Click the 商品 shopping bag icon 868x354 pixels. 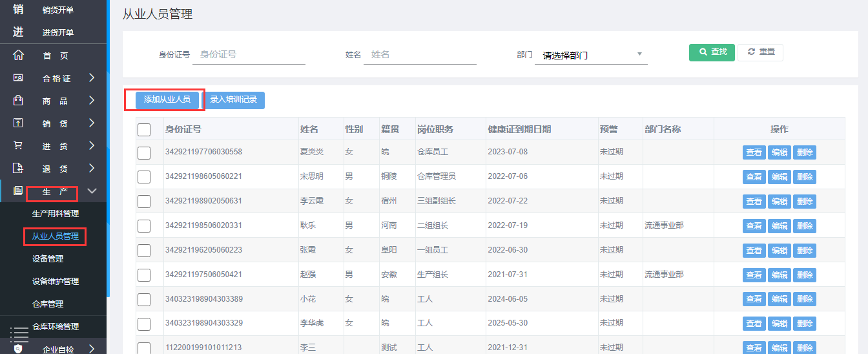pos(18,100)
